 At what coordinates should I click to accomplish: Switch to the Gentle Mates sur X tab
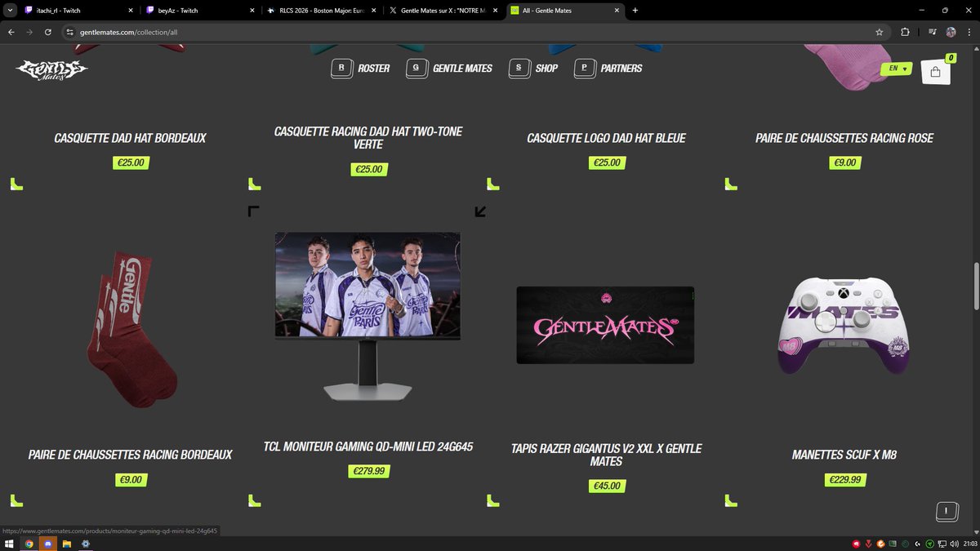(x=443, y=11)
